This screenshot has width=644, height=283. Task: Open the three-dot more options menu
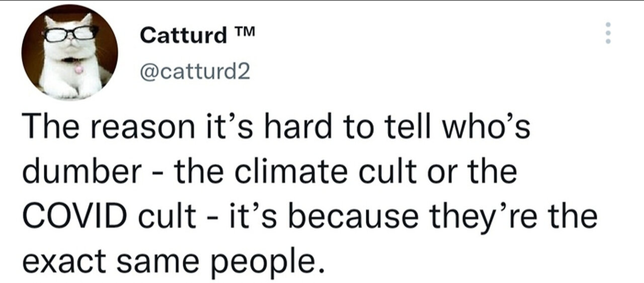tap(608, 33)
